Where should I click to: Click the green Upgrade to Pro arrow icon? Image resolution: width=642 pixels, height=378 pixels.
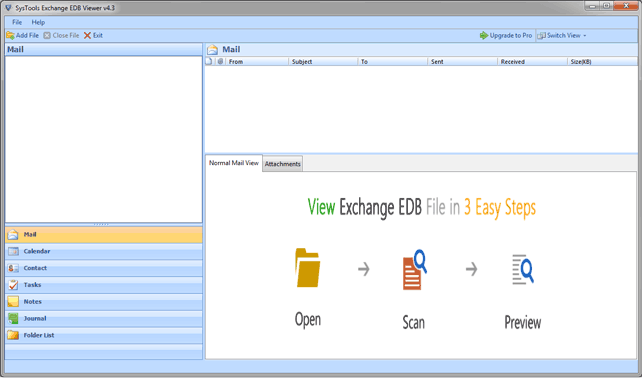click(484, 36)
